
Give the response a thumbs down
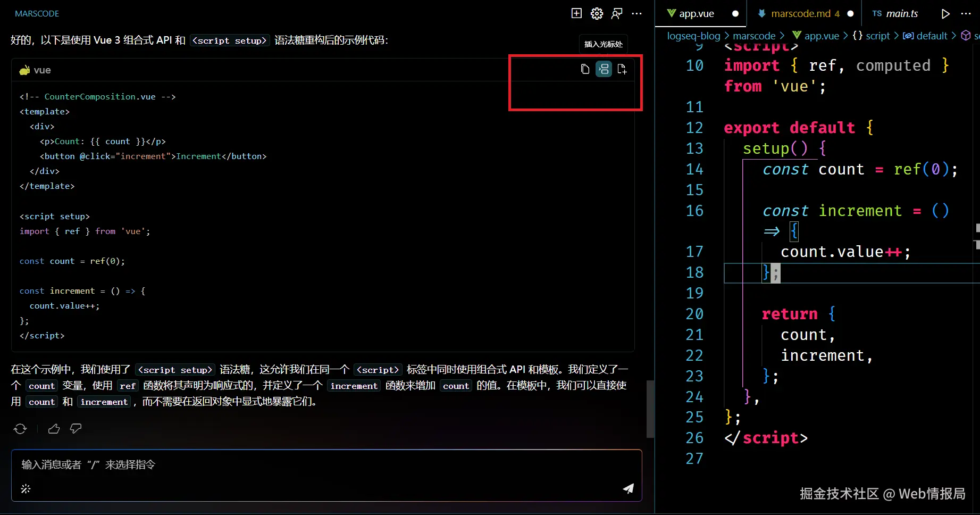[x=76, y=429]
